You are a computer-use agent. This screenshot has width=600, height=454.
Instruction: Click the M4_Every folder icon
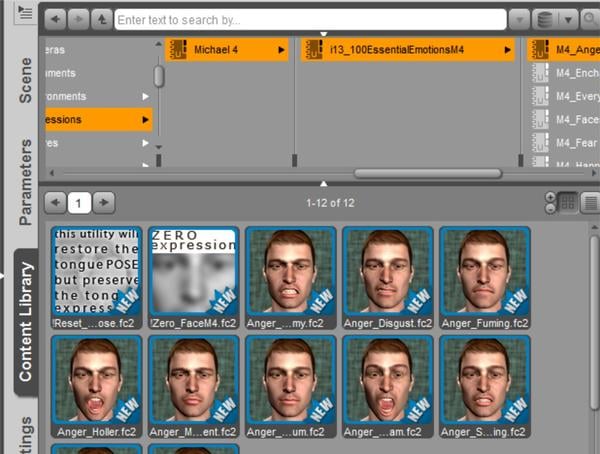pos(540,96)
